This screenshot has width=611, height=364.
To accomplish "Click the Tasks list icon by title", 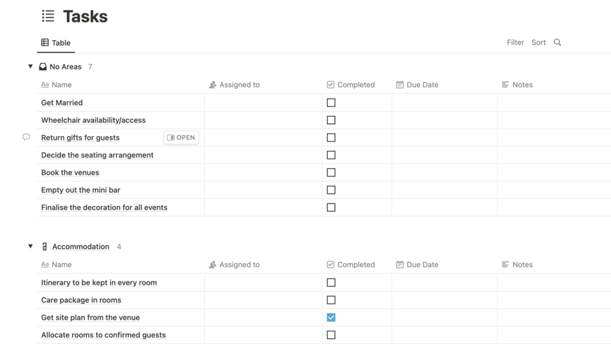I will [48, 16].
